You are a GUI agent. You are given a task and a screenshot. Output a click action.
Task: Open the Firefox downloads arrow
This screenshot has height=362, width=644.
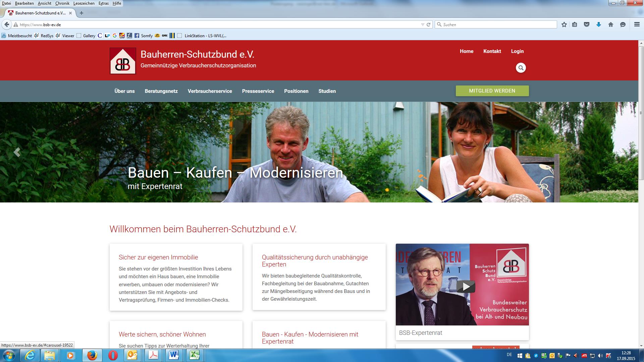click(599, 24)
